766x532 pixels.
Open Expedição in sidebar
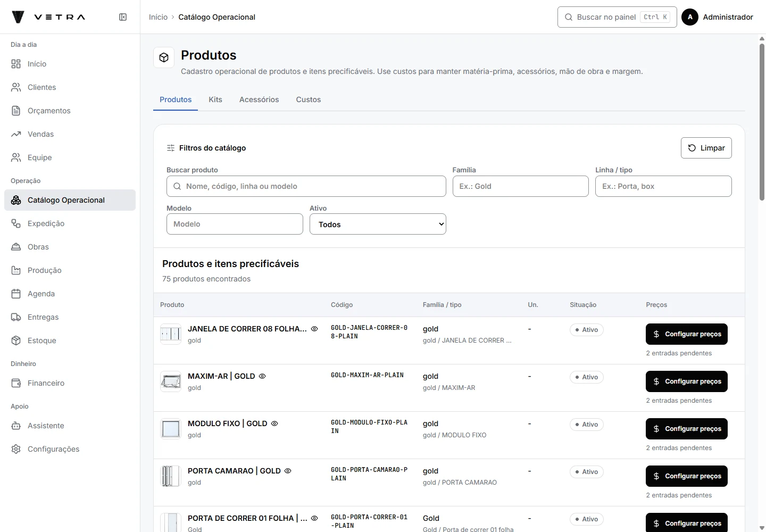pos(70,223)
